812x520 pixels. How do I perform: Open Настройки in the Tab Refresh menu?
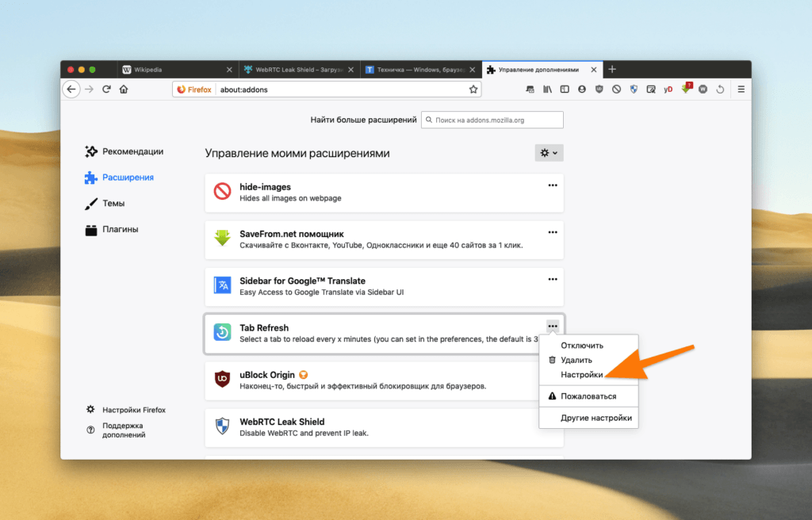(588, 374)
